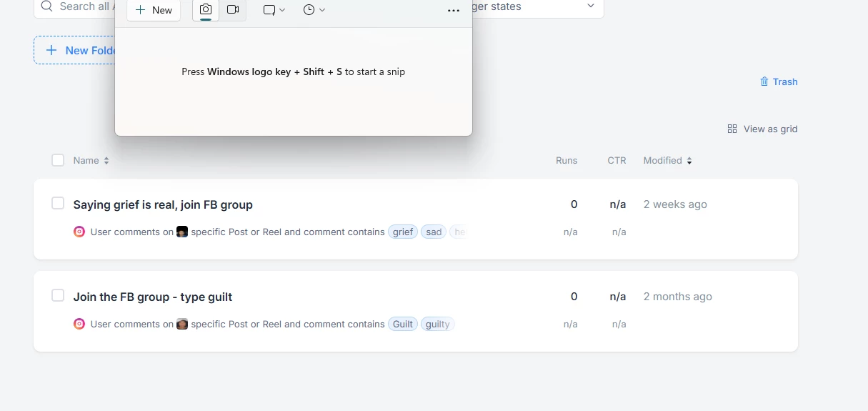
Task: Open the Snipping Tool three-dots menu
Action: coord(453,11)
